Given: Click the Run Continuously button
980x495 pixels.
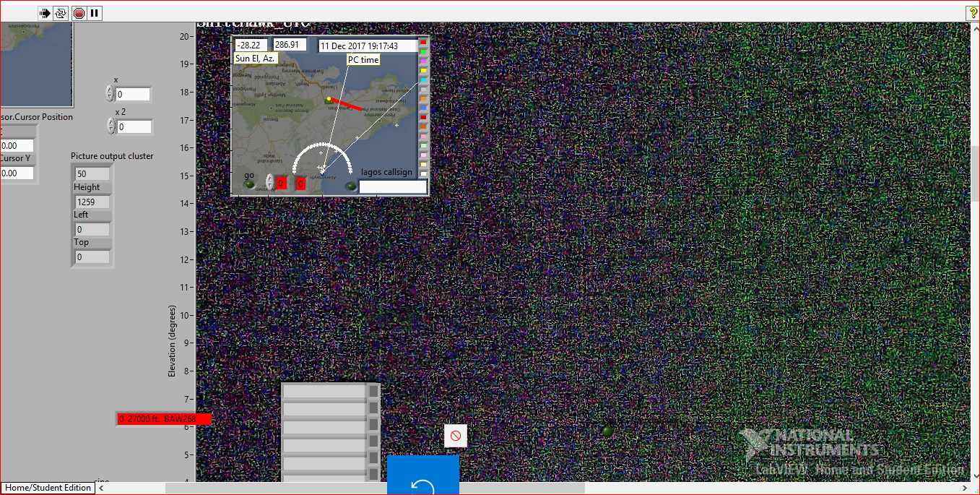Looking at the screenshot, I should 61,13.
